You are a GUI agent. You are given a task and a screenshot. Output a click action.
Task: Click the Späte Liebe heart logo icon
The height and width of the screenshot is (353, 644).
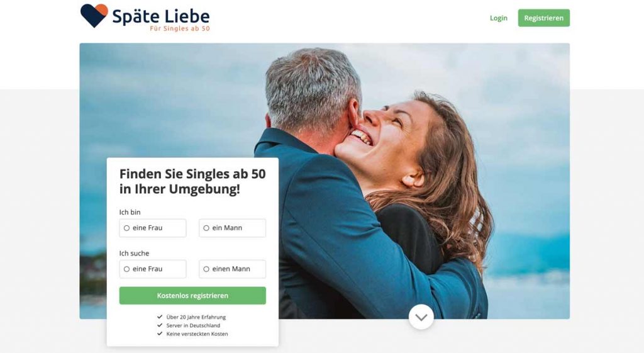coord(94,16)
